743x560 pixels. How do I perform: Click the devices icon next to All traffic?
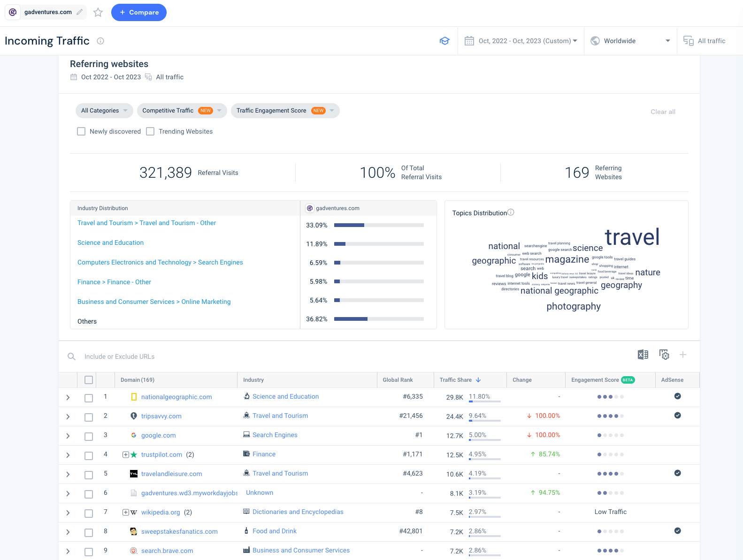click(x=689, y=41)
